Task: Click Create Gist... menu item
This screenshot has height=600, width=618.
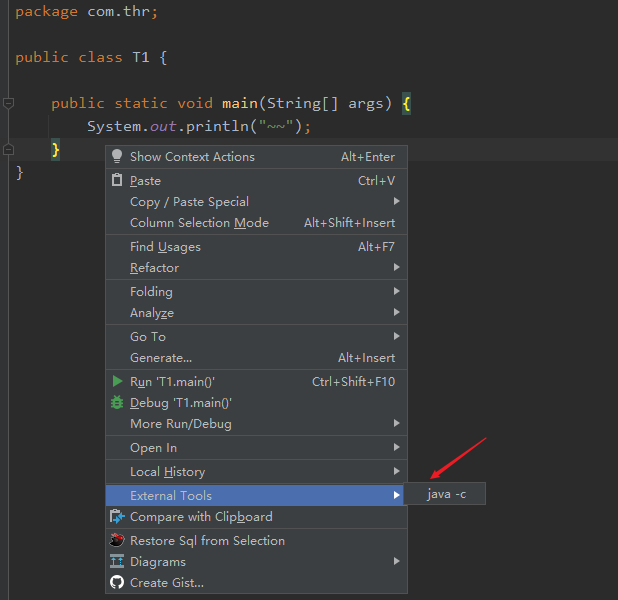Action: click(257, 583)
